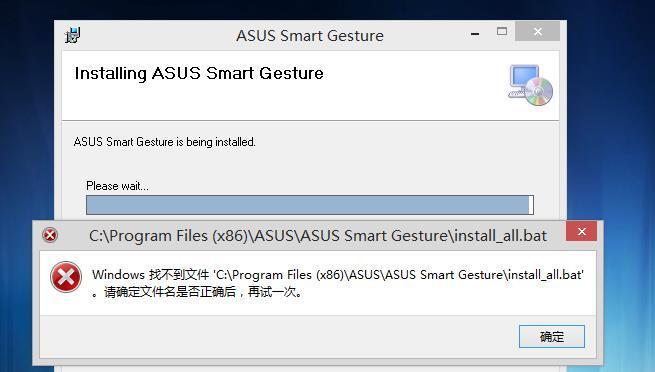The height and width of the screenshot is (372, 655).
Task: Click the unfilled end of the progress bar
Action: pos(531,205)
